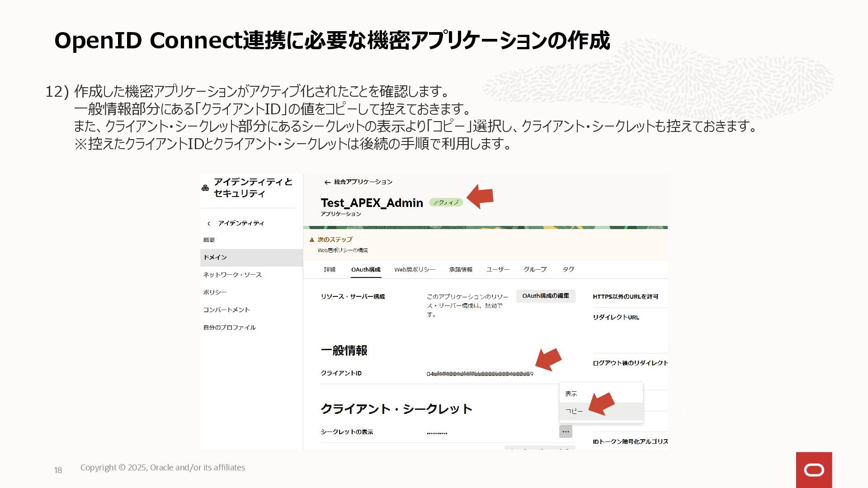Click the Oracle logo in corner
Viewport: 868px width, 488px height.
pos(814,470)
